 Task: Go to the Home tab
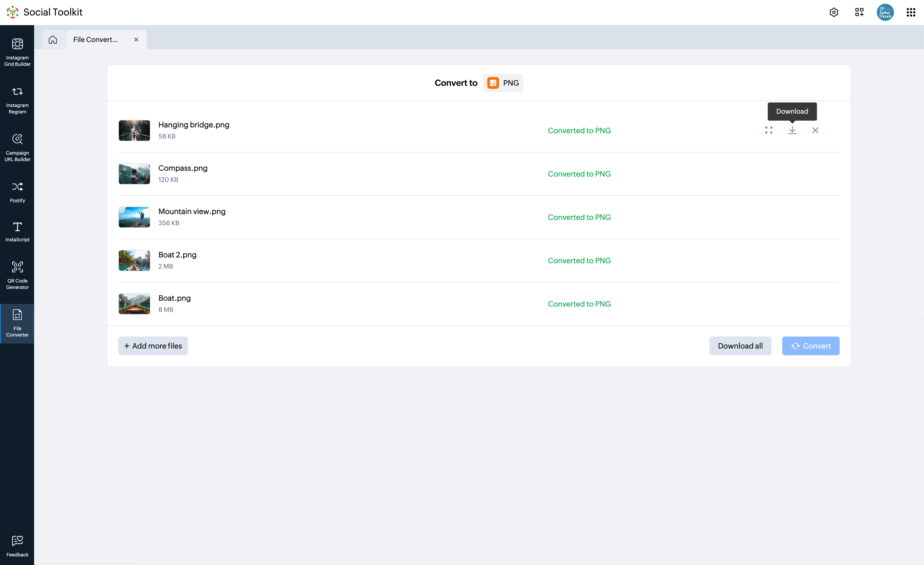click(x=53, y=39)
